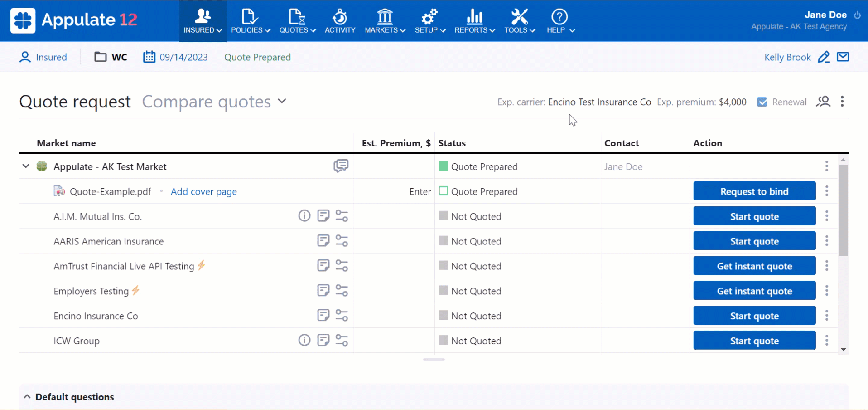Open the Tools menu
This screenshot has width=868, height=410.
[520, 21]
